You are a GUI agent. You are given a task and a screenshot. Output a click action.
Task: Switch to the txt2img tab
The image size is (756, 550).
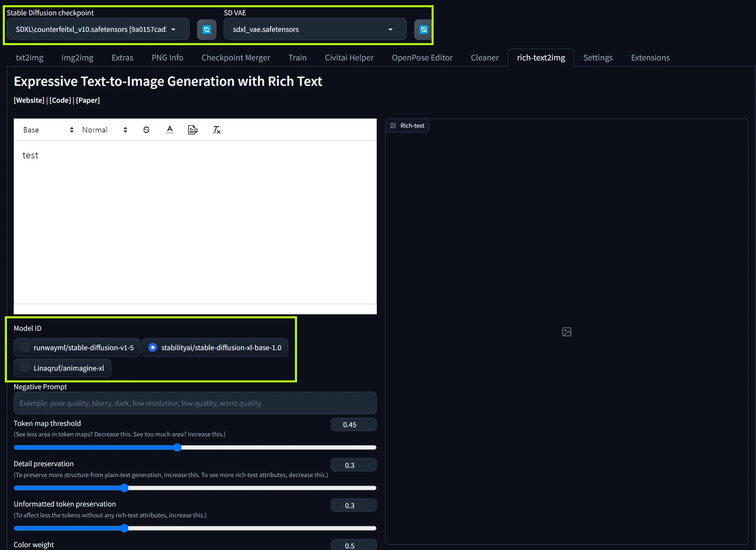click(x=29, y=57)
